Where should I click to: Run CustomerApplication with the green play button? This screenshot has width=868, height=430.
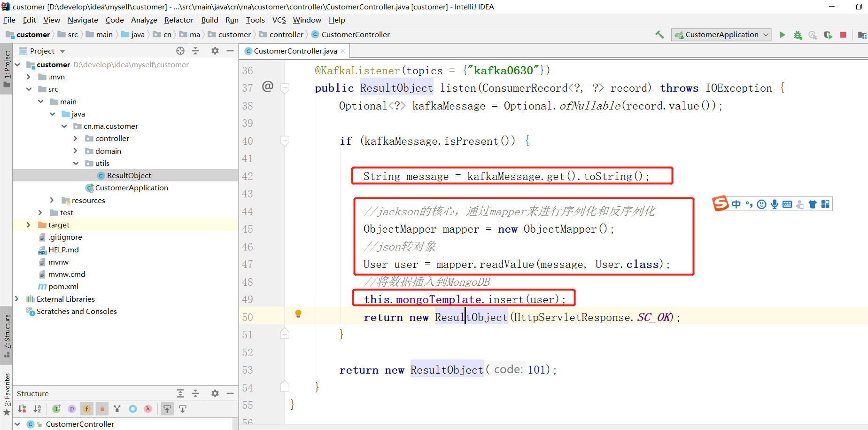(782, 35)
